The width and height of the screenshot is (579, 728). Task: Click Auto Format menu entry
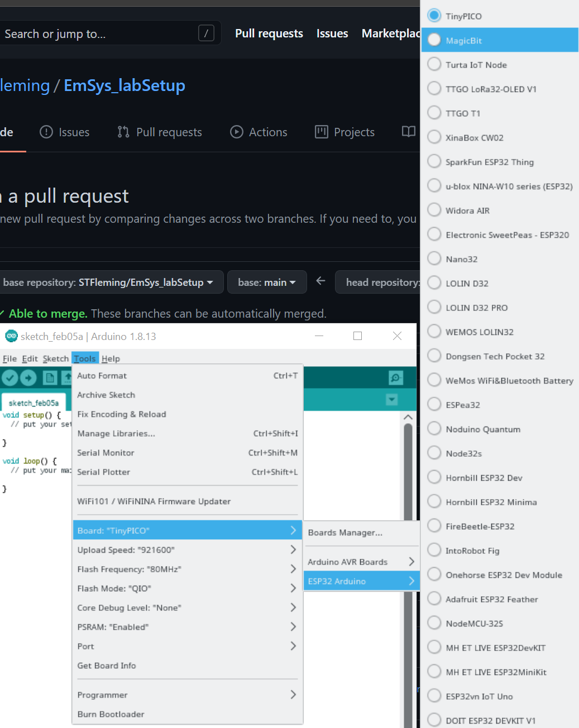pyautogui.click(x=188, y=376)
